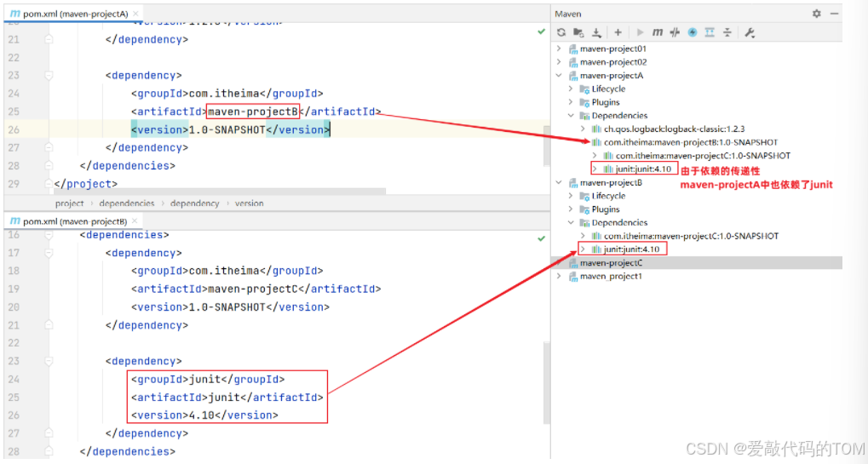Image resolution: width=868 pixels, height=464 pixels.
Task: Select junit:junit:4.10 under maven-projectB
Action: click(x=632, y=249)
